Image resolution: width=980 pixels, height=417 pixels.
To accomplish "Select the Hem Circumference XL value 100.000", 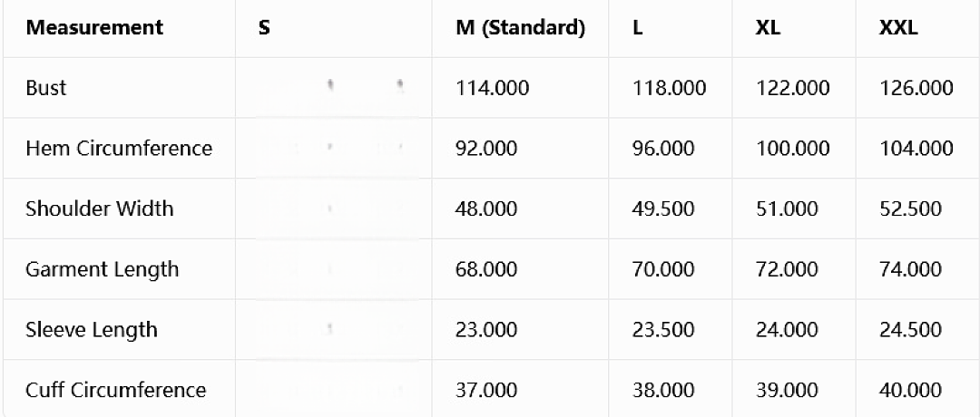I will 792,149.
